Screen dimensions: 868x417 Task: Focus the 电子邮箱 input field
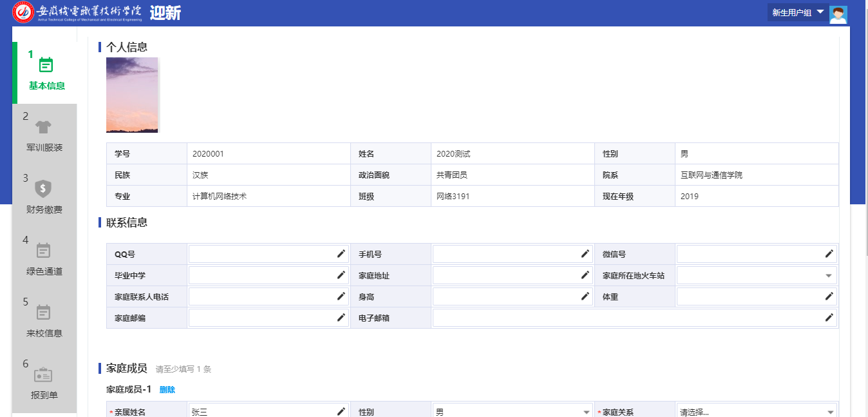tap(635, 318)
